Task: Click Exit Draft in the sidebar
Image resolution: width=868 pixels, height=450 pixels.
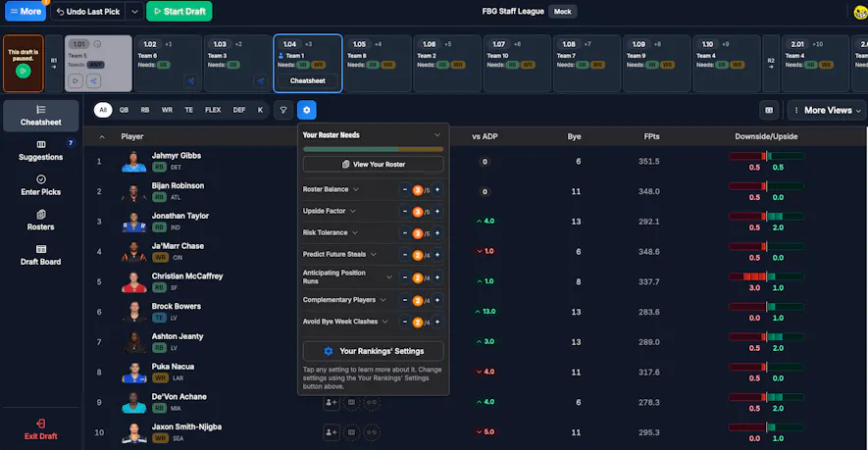Action: point(41,429)
